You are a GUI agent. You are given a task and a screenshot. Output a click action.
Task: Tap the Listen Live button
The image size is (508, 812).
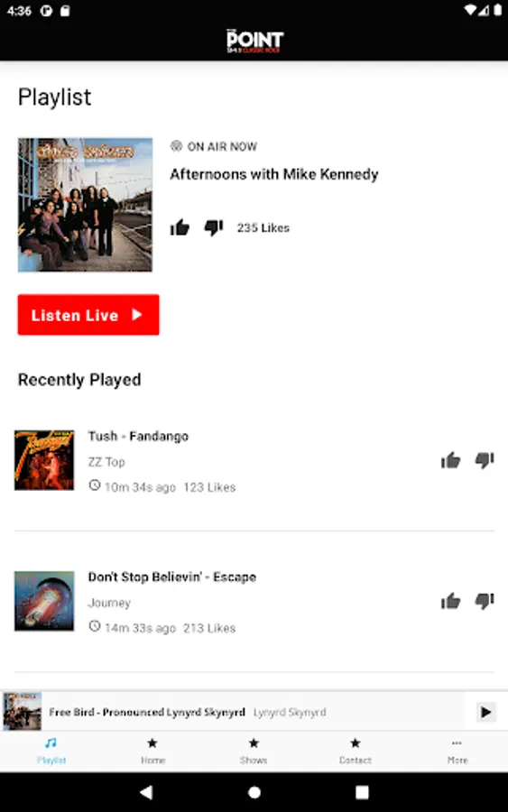[x=88, y=315]
